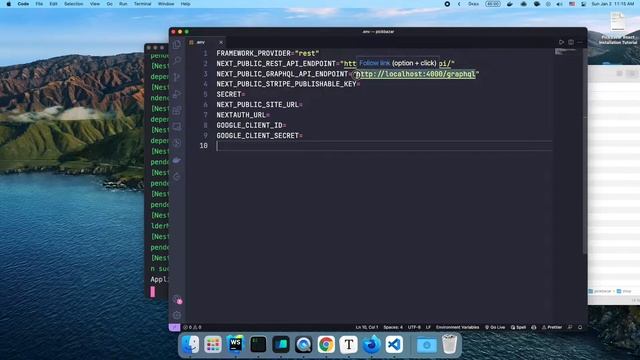Screen dimensions: 640x360
Task: Open the Selection menu
Action: [x=73, y=4]
